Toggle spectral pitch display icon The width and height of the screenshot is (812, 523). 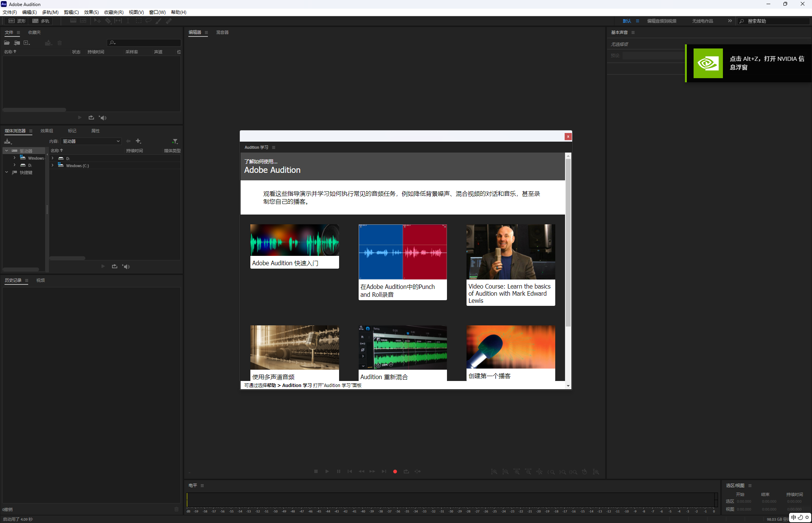pos(83,21)
